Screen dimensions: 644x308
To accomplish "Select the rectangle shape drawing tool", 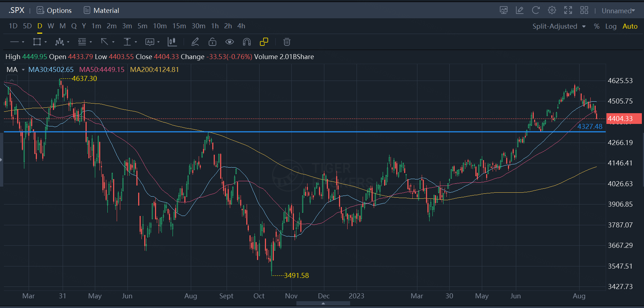I will pos(37,42).
